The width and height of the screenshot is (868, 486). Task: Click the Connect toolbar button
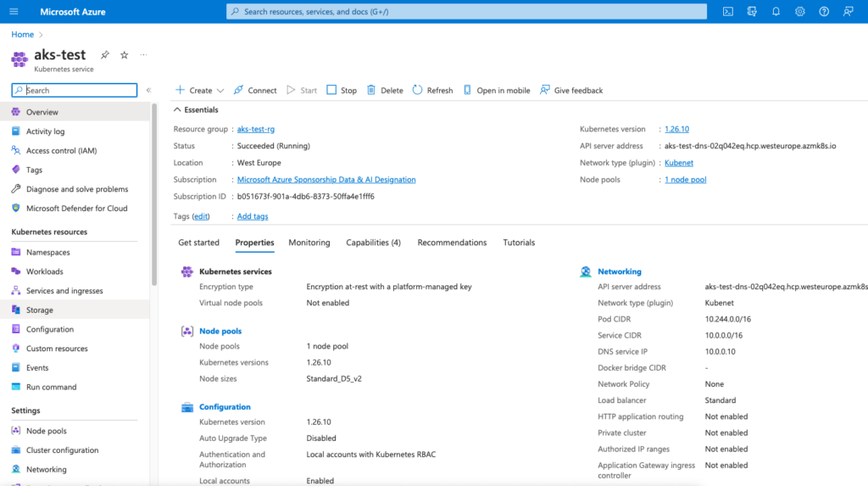pos(255,90)
